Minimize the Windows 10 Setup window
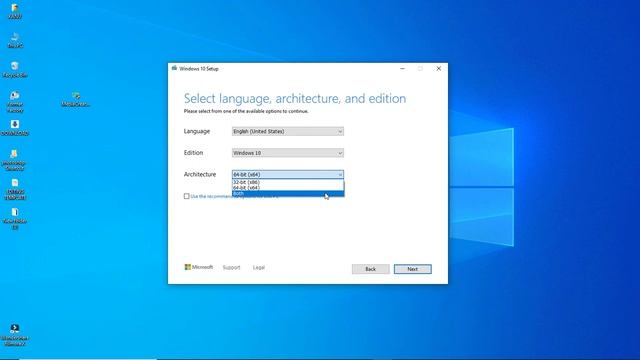640x360 pixels. tap(402, 69)
